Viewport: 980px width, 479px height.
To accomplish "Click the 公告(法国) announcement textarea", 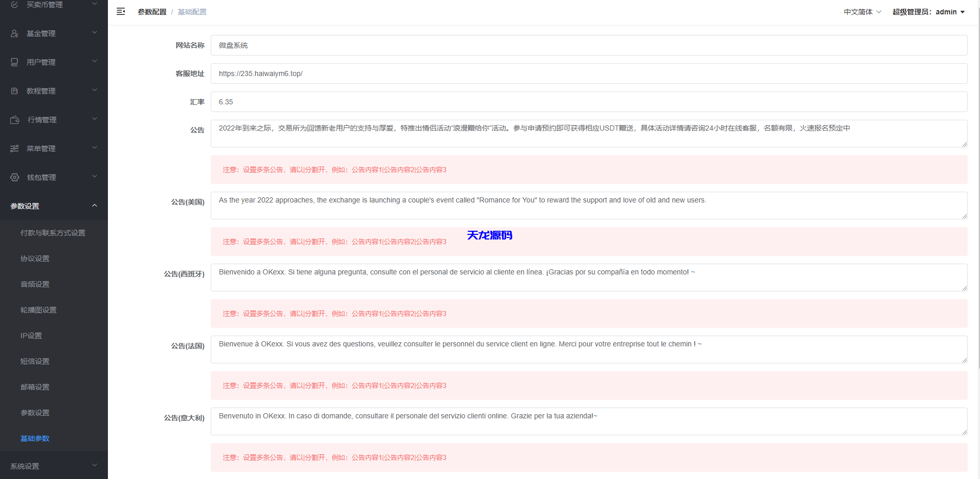I will (589, 349).
